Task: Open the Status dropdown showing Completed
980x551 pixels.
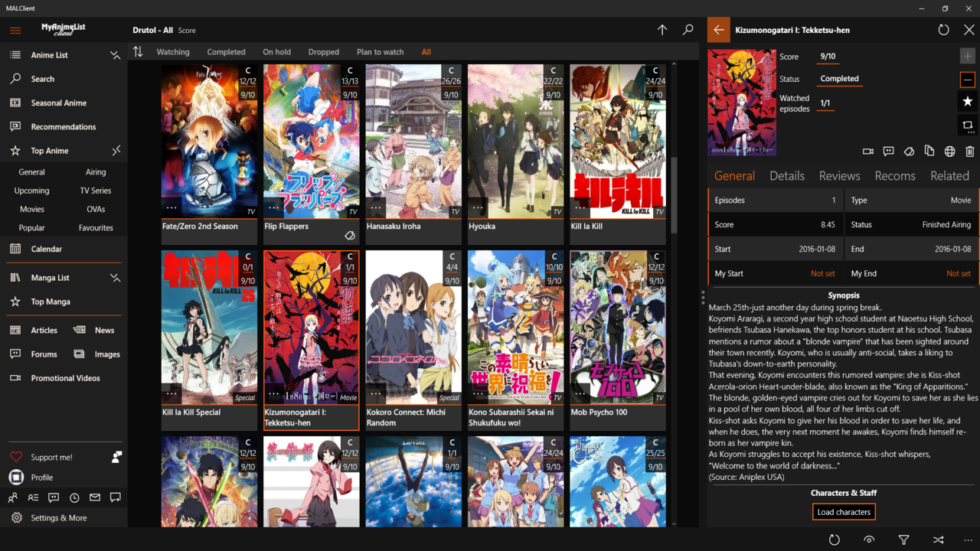Action: (839, 79)
